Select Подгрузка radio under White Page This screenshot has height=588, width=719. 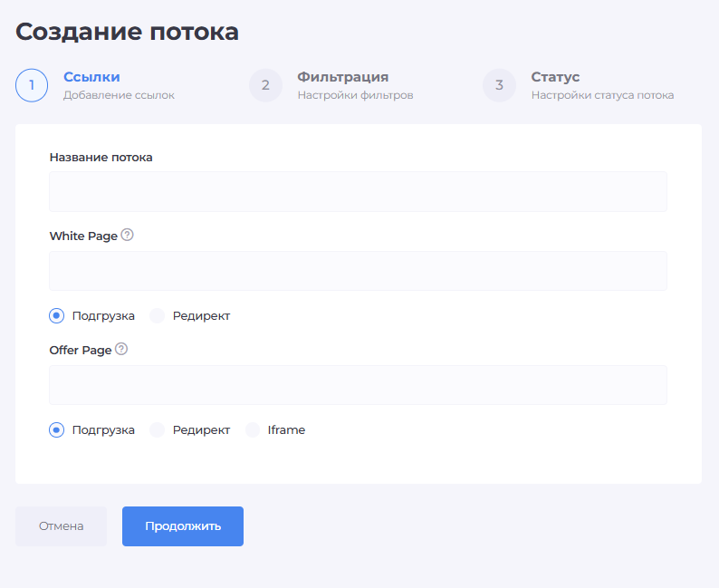coord(56,315)
